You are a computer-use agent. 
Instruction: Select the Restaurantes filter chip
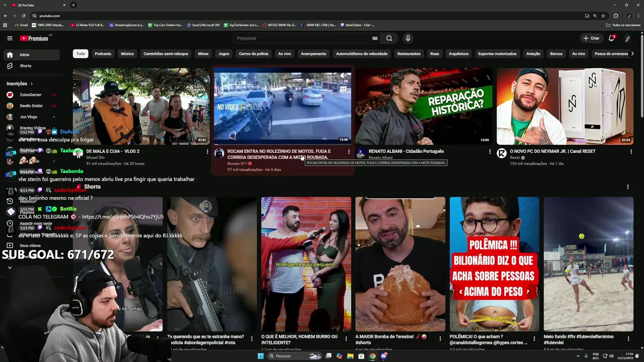point(409,54)
